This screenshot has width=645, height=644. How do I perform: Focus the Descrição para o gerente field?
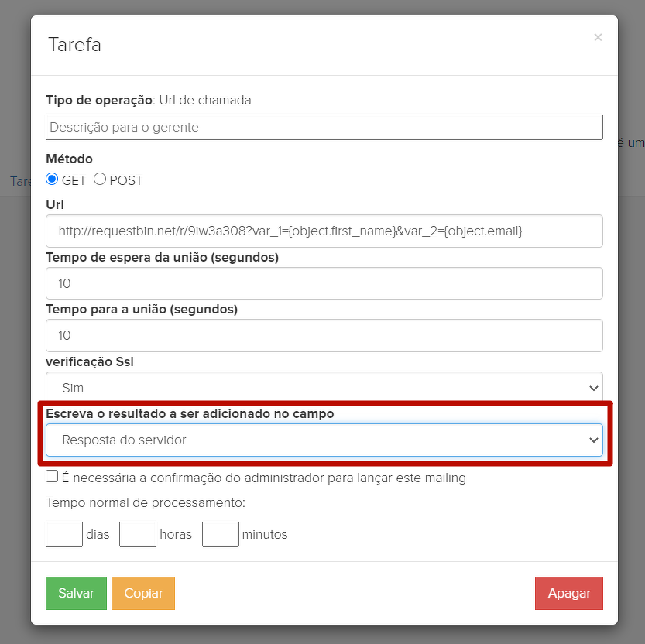324,128
